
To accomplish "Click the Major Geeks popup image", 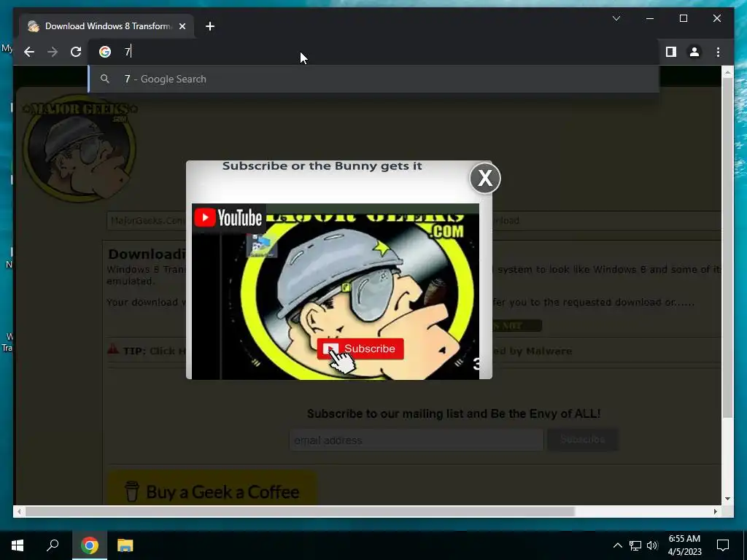I will tap(336, 292).
